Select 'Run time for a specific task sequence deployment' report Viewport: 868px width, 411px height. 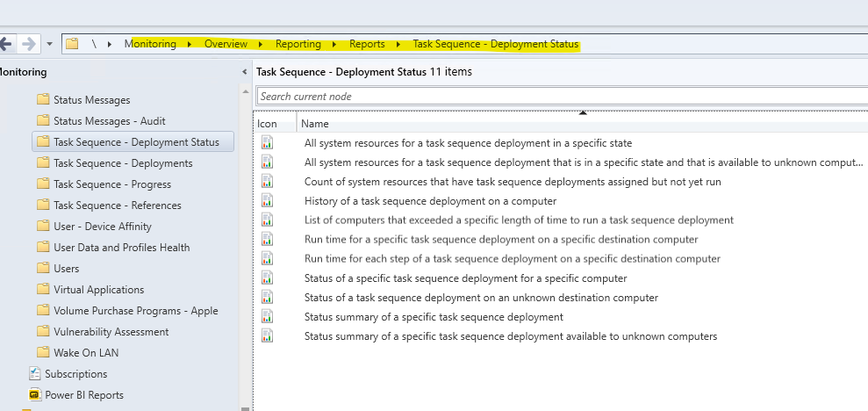tap(501, 239)
